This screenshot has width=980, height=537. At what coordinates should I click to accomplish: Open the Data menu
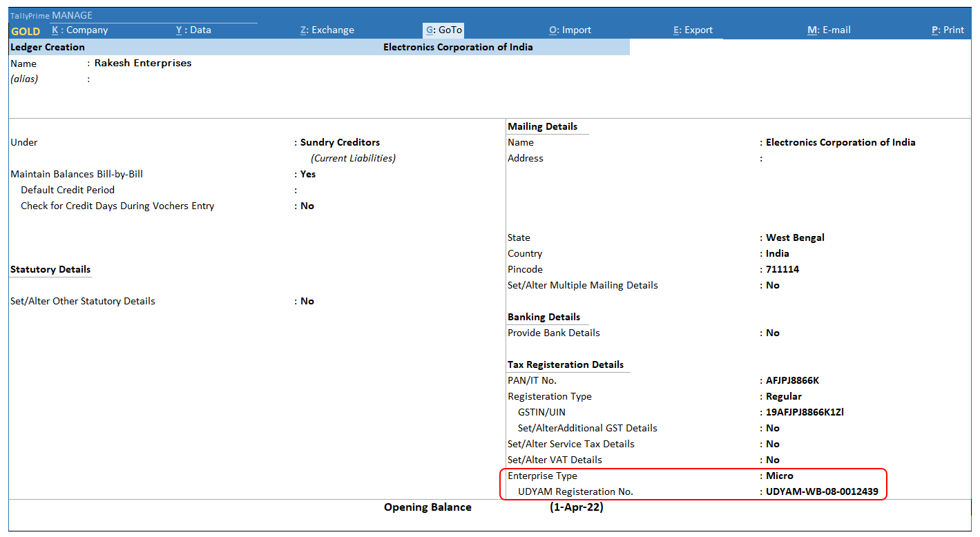(193, 30)
